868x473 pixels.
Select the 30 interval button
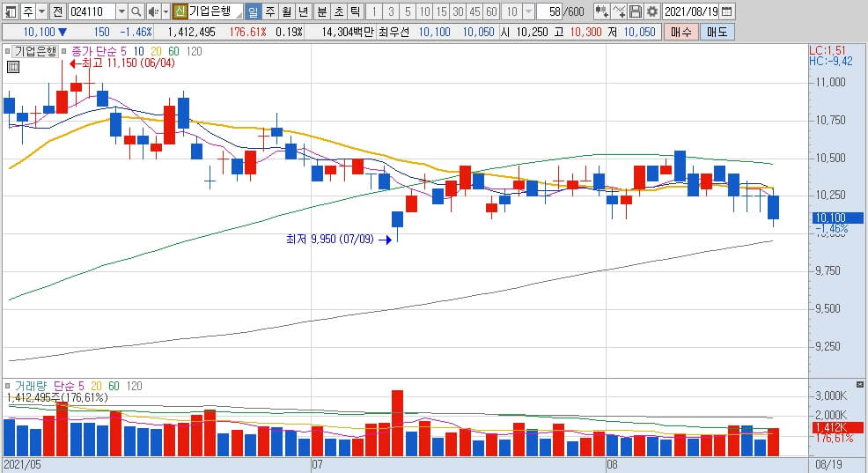point(458,11)
